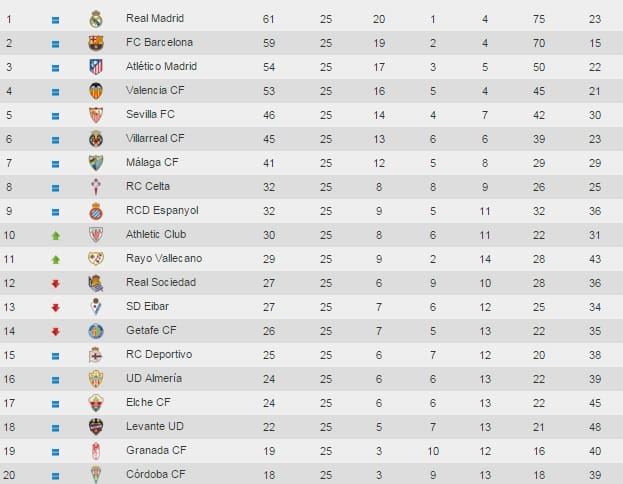
Task: Click the Málaga CF crest icon
Action: 96,163
